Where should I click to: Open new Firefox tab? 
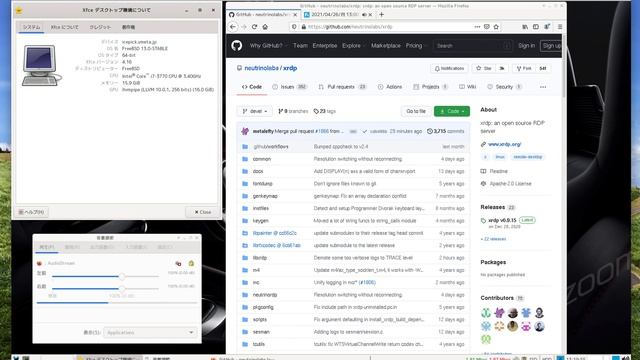coord(381,14)
